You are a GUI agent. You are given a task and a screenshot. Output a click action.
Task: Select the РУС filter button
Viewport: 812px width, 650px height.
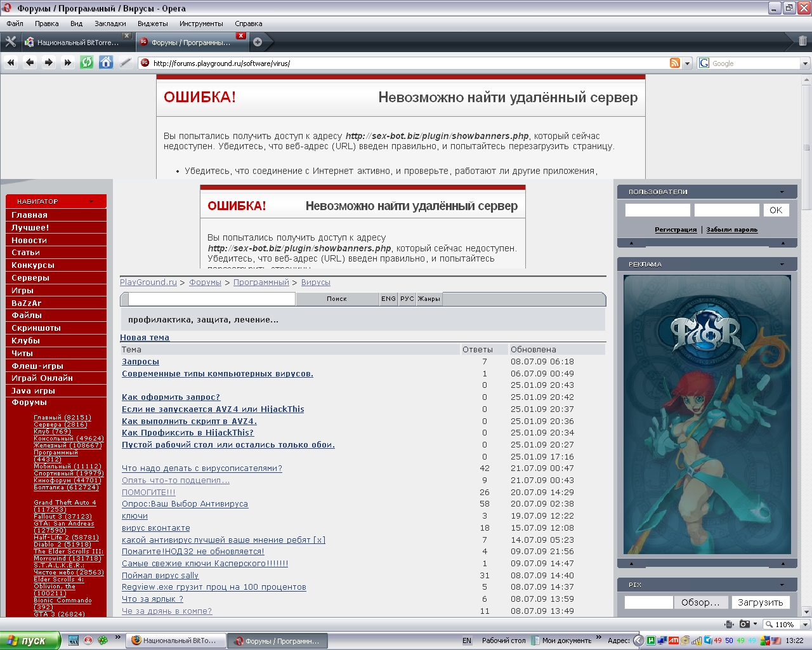[x=407, y=299]
